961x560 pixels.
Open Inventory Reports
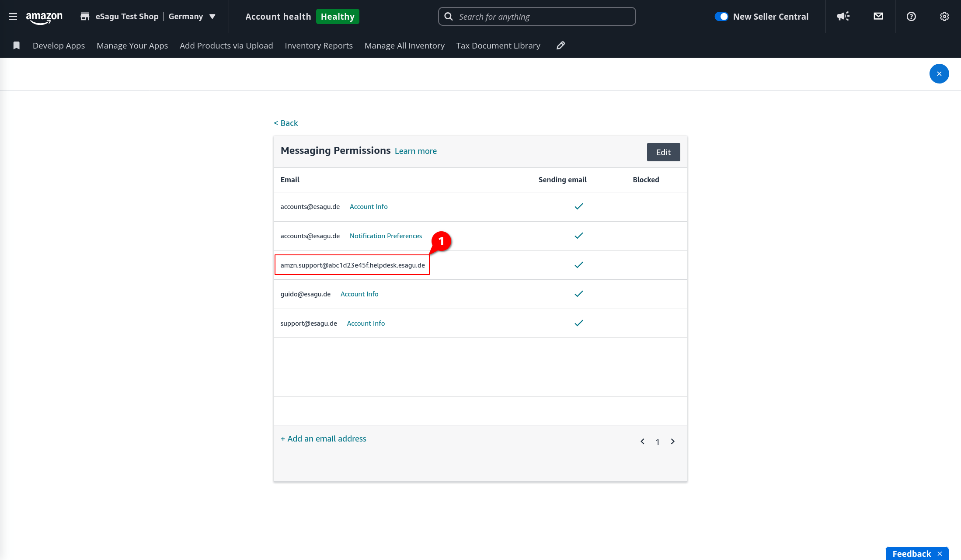coord(319,45)
